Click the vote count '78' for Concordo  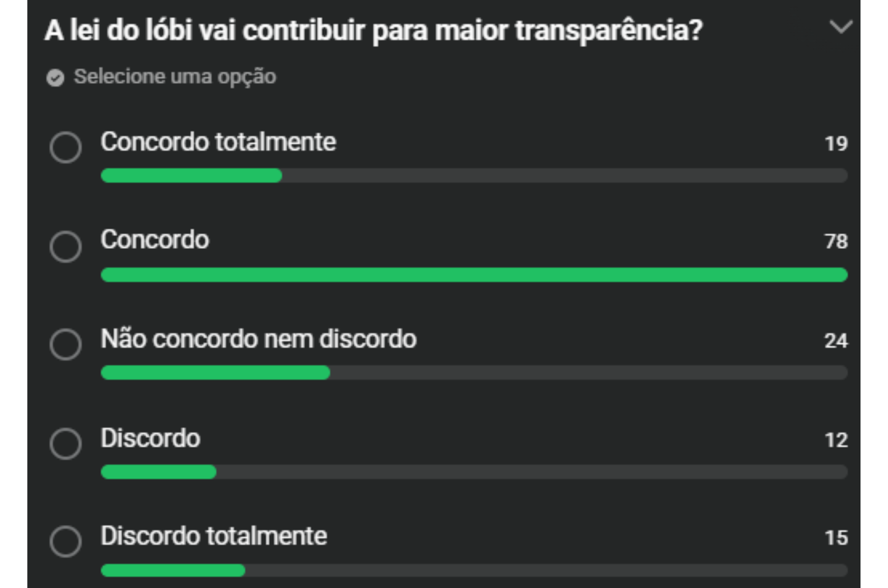837,242
